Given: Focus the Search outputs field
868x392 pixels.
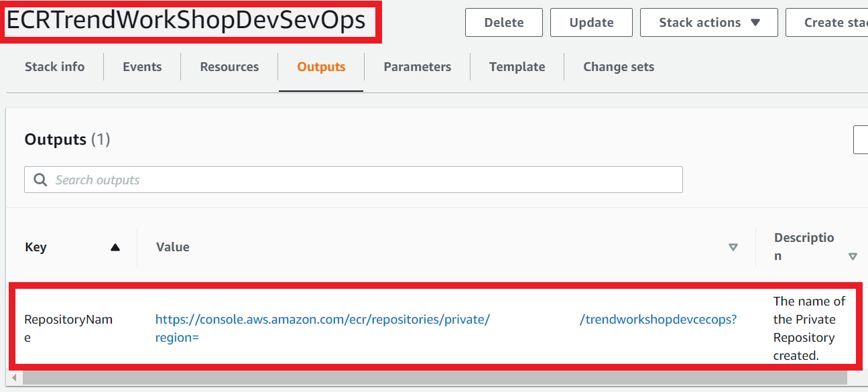Looking at the screenshot, I should click(353, 180).
